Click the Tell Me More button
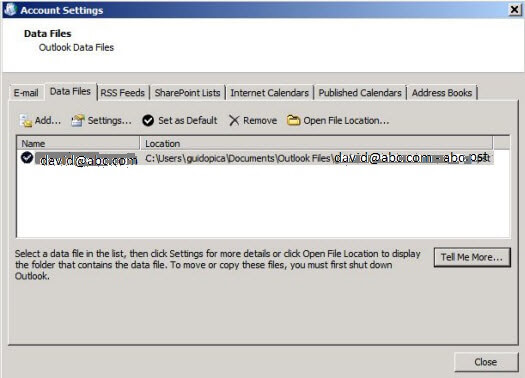525x378 pixels. (x=472, y=257)
